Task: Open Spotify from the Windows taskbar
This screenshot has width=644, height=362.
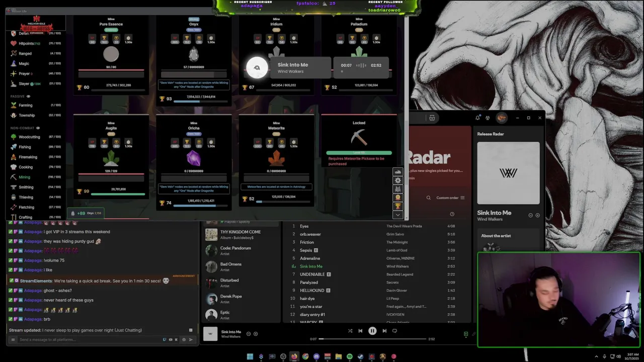Action: coord(349,356)
